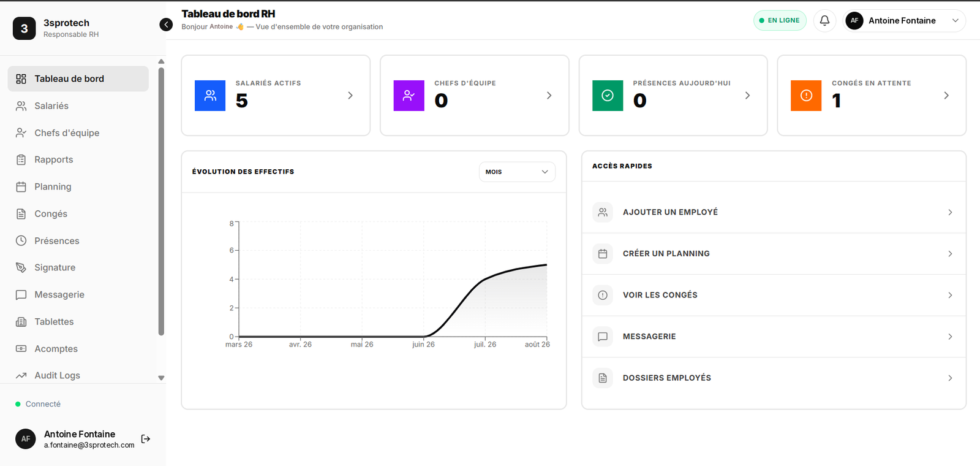Click the orange Congés en attente icon
980x466 pixels.
point(806,96)
